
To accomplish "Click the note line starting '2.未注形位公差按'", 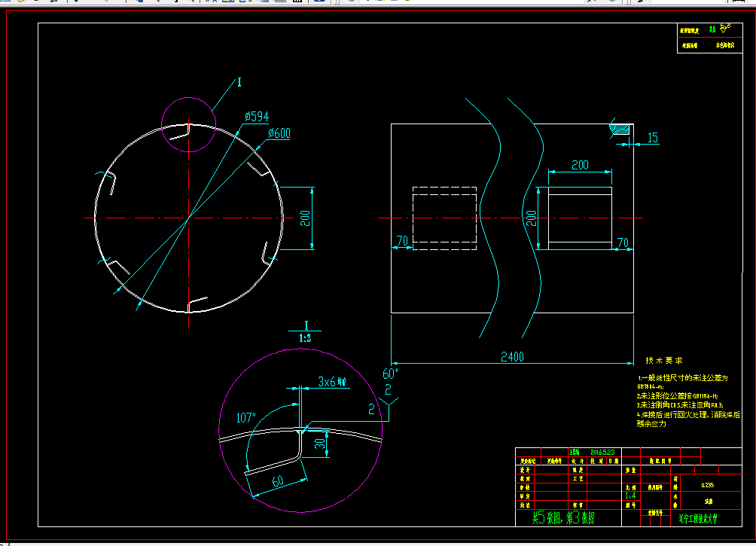I will tap(678, 396).
